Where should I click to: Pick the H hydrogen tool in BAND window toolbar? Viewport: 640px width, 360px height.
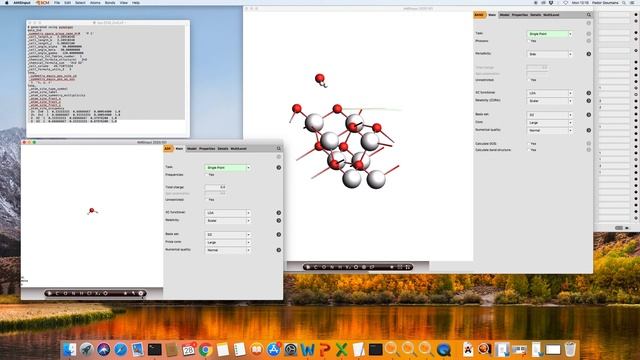click(x=340, y=267)
